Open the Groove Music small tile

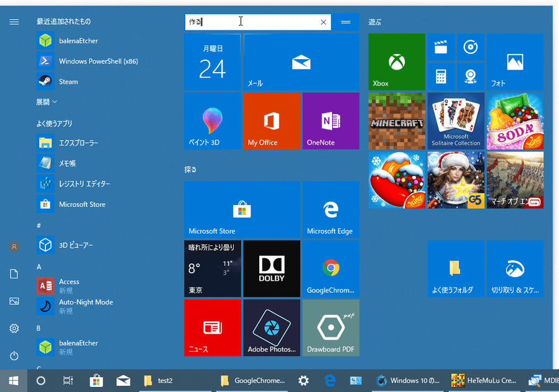click(x=471, y=47)
